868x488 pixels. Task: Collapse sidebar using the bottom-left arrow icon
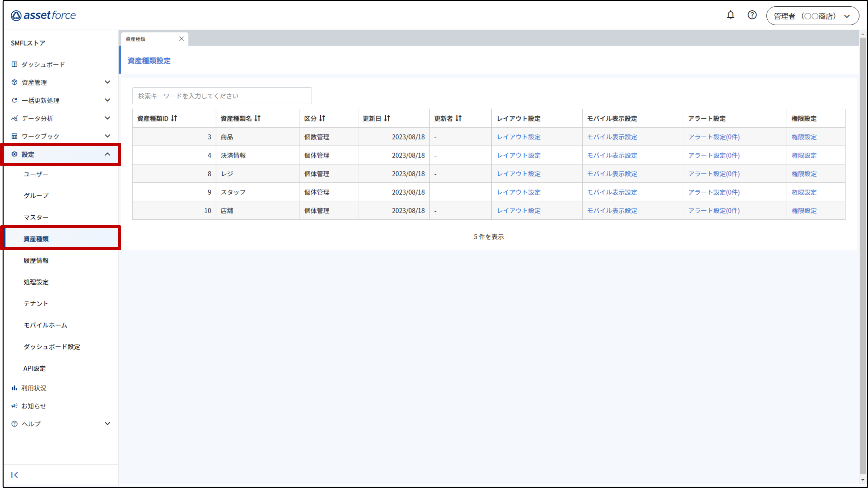tap(15, 475)
